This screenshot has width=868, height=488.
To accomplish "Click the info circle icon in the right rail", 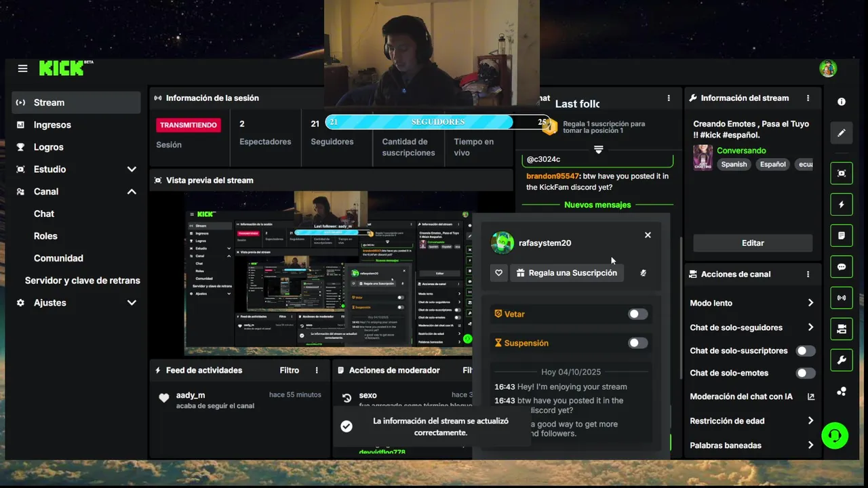I will pos(842,102).
